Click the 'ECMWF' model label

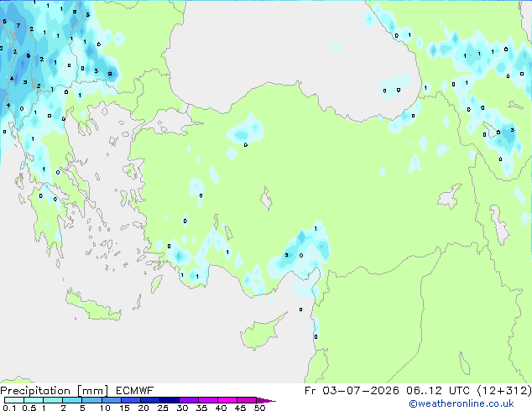(x=135, y=391)
